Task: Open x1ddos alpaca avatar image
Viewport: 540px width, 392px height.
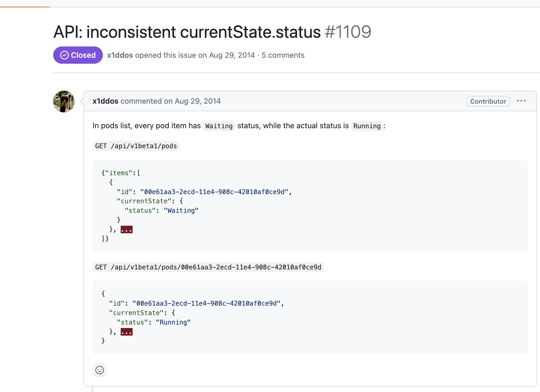Action: point(64,102)
